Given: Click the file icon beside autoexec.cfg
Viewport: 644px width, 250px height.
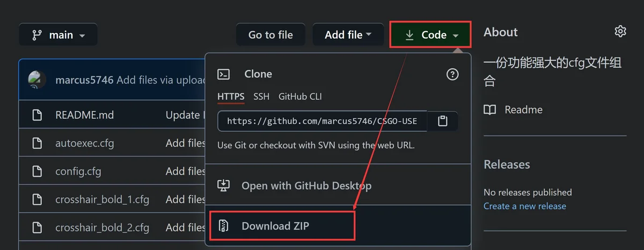Looking at the screenshot, I should click(x=37, y=144).
